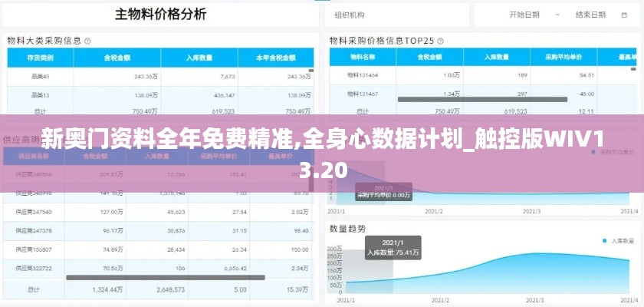Set the 结束日期 end date field
The height and width of the screenshot is (307, 644).
(x=590, y=15)
